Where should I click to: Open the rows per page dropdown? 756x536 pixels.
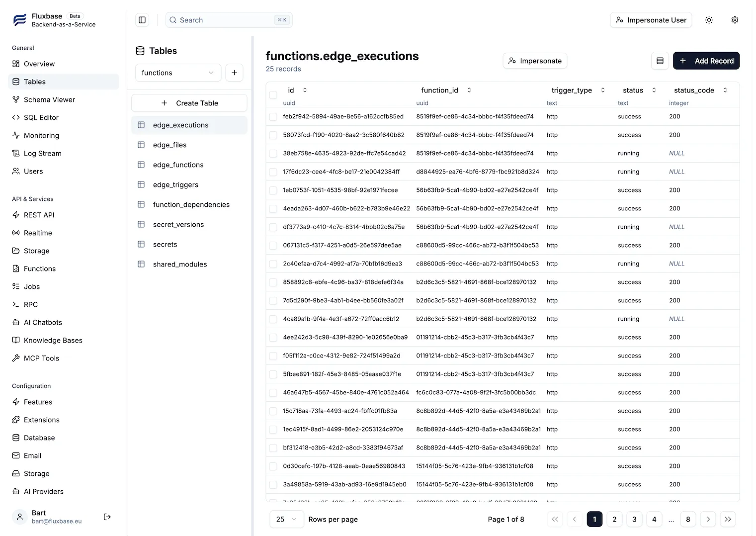click(x=286, y=519)
